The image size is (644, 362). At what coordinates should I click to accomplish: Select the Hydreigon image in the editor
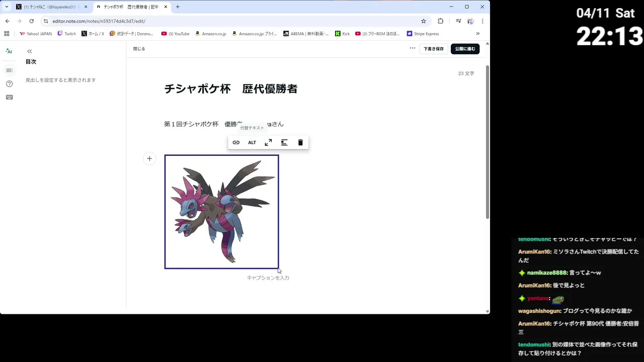click(x=221, y=212)
